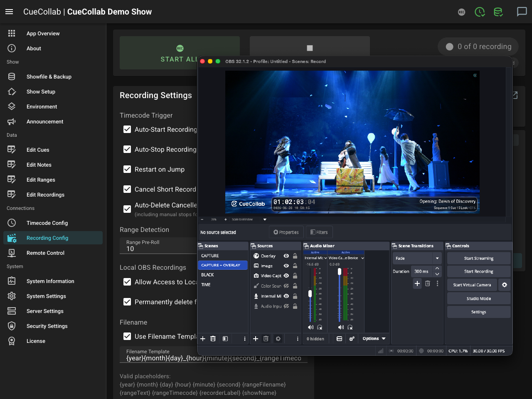Uncheck Restart on Jump
This screenshot has height=399, width=532.
coord(127,169)
